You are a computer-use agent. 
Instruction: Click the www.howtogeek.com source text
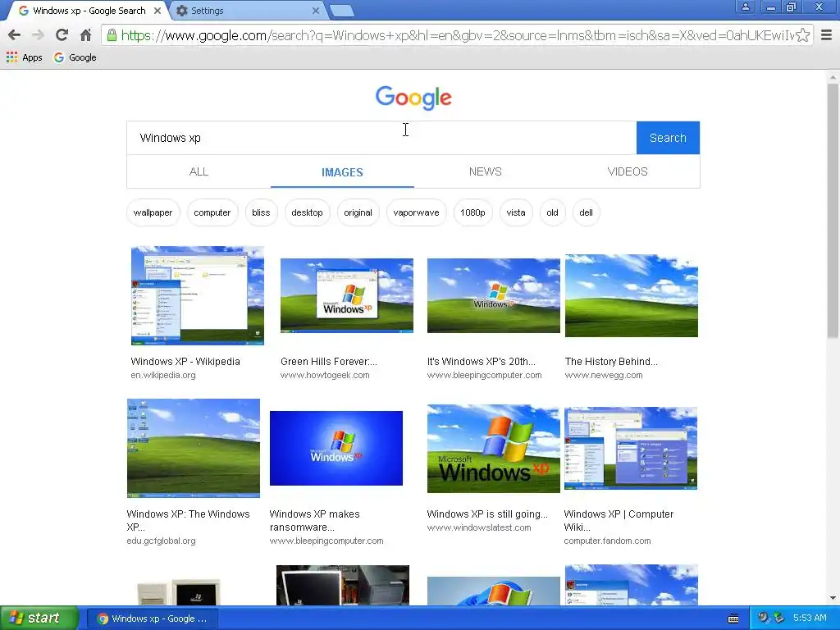(325, 375)
